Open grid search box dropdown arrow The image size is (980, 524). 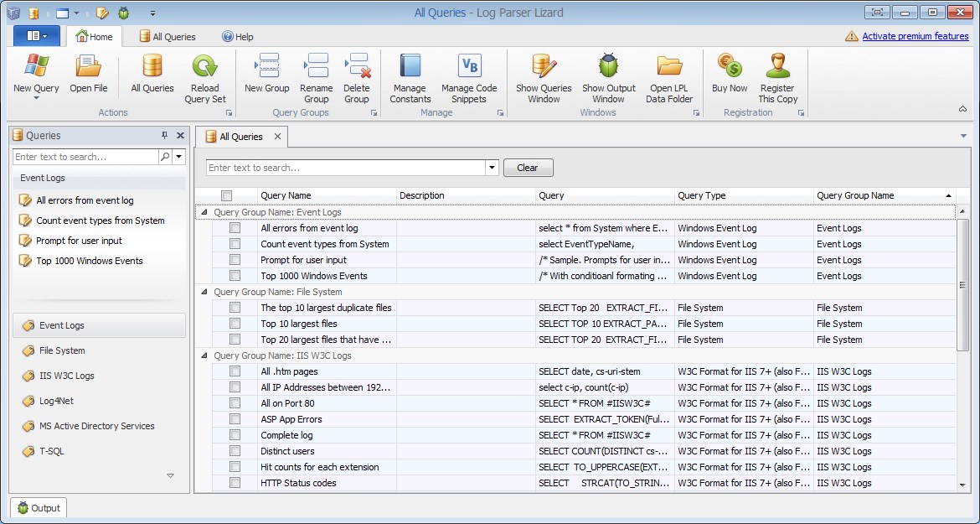pyautogui.click(x=492, y=168)
